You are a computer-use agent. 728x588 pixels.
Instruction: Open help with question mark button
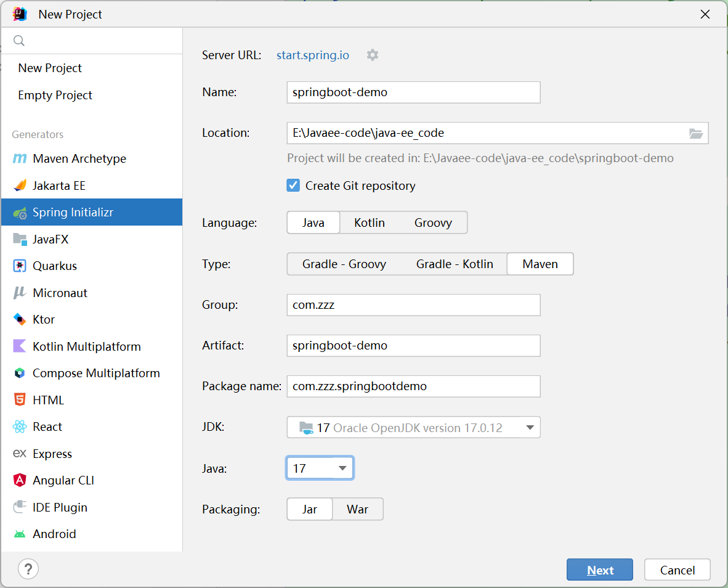28,569
